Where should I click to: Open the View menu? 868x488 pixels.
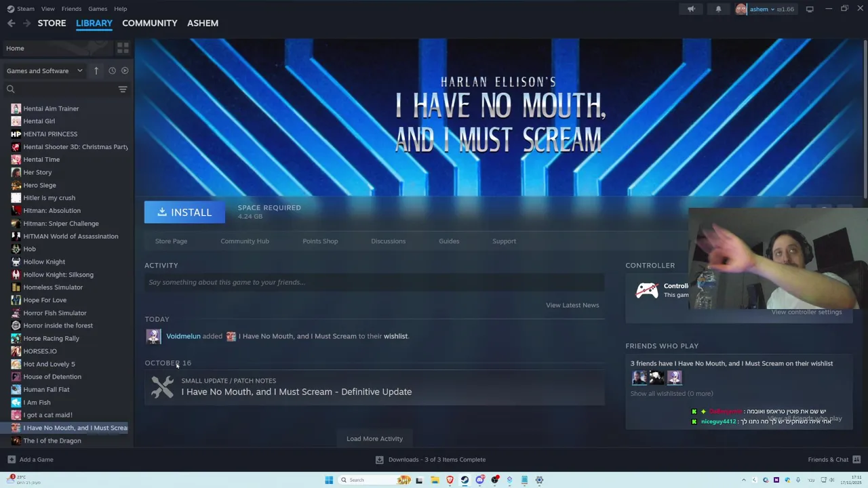[47, 9]
